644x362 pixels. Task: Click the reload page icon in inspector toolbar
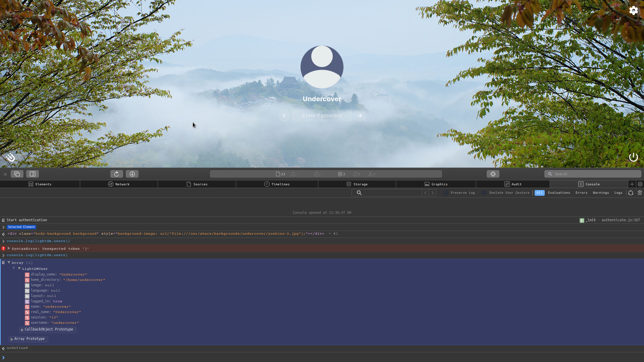116,174
